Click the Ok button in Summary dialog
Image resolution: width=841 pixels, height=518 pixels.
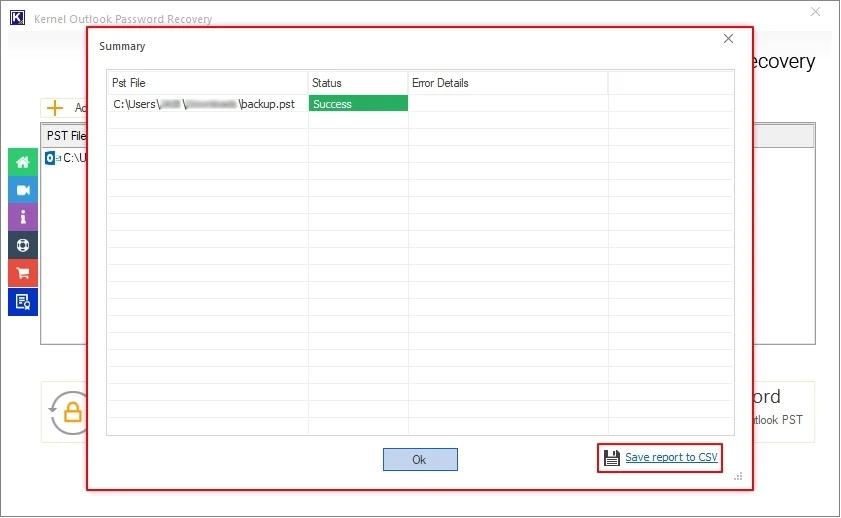pyautogui.click(x=420, y=460)
